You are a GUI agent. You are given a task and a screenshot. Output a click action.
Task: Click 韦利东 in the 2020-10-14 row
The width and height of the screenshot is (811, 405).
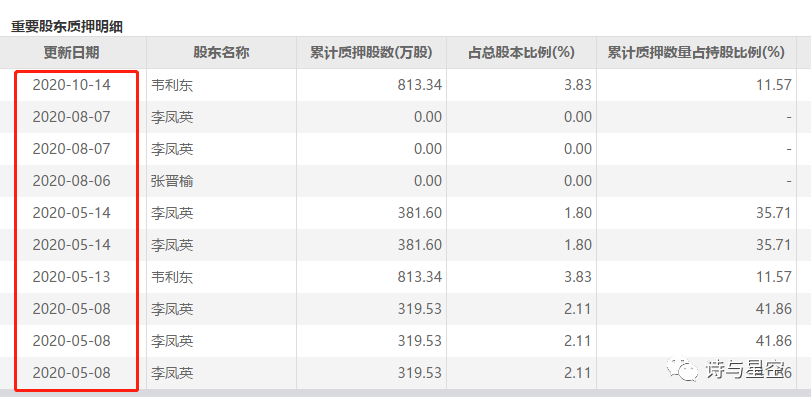click(171, 85)
